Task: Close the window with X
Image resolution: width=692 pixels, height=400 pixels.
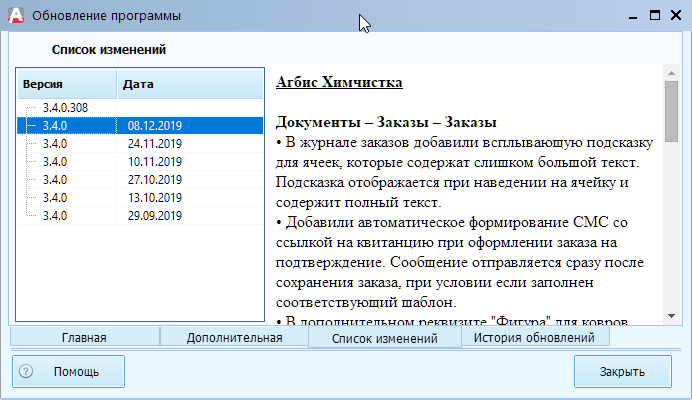Action: (x=676, y=15)
